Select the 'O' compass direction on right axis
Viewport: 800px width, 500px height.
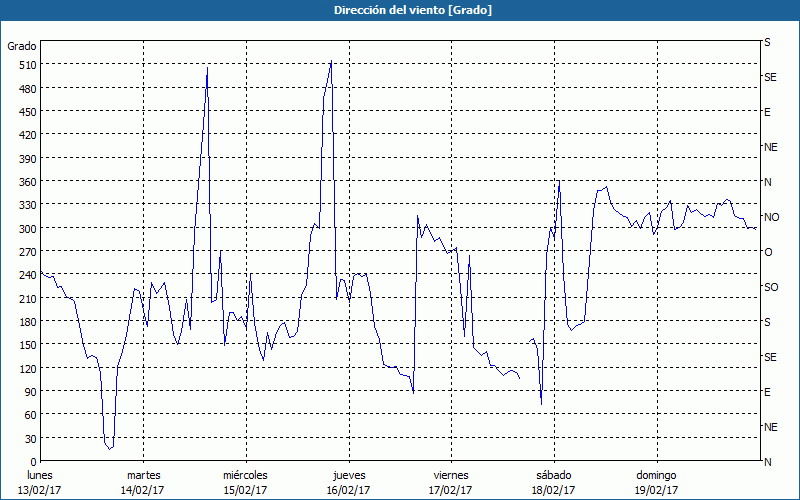(x=768, y=252)
